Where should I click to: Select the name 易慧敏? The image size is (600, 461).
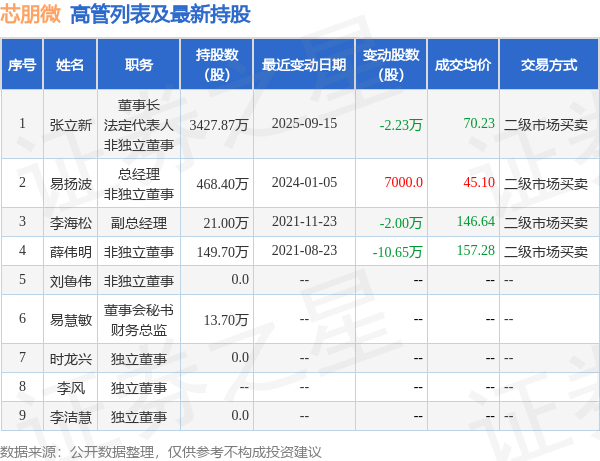(x=71, y=320)
